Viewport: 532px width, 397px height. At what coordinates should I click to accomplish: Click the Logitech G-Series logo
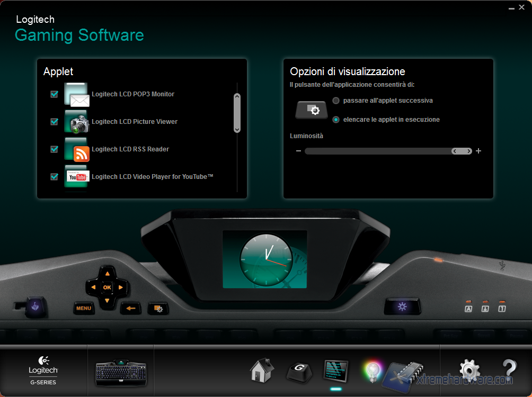click(x=43, y=369)
